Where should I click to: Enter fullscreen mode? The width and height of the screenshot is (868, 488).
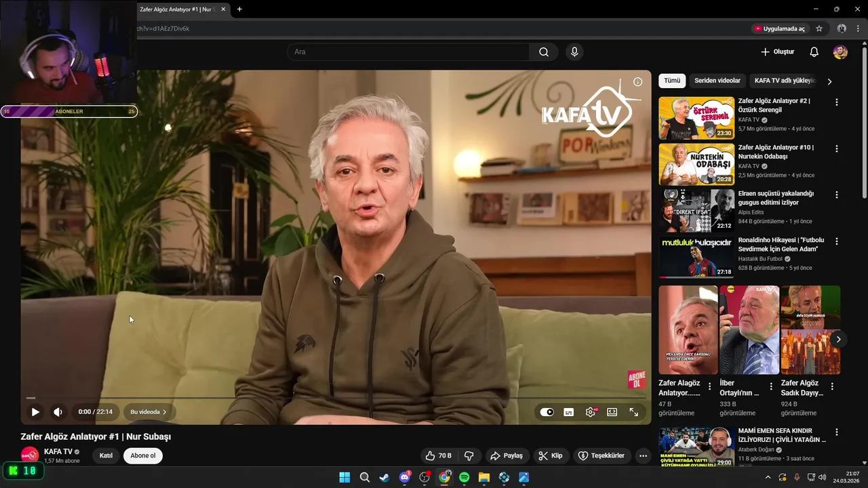(634, 412)
